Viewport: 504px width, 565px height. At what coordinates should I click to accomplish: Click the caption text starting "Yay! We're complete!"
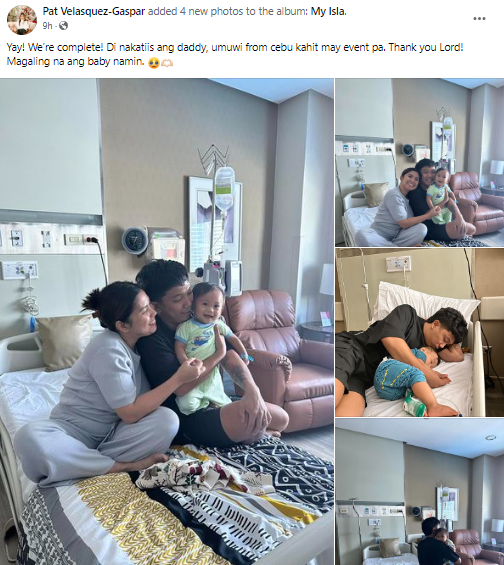coord(235,54)
